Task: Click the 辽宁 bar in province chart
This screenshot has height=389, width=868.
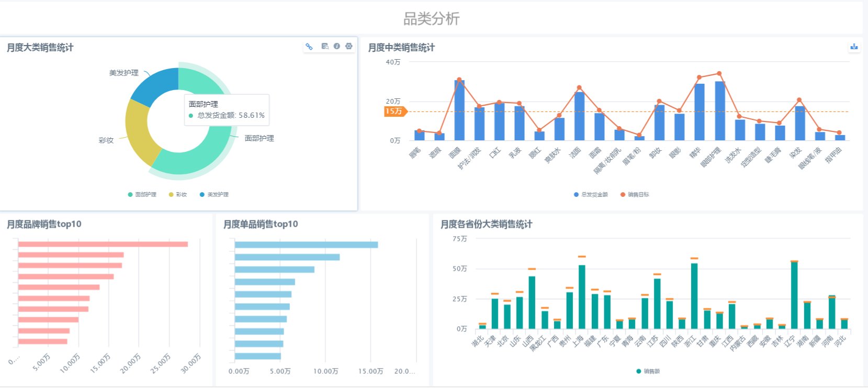Action: click(794, 295)
